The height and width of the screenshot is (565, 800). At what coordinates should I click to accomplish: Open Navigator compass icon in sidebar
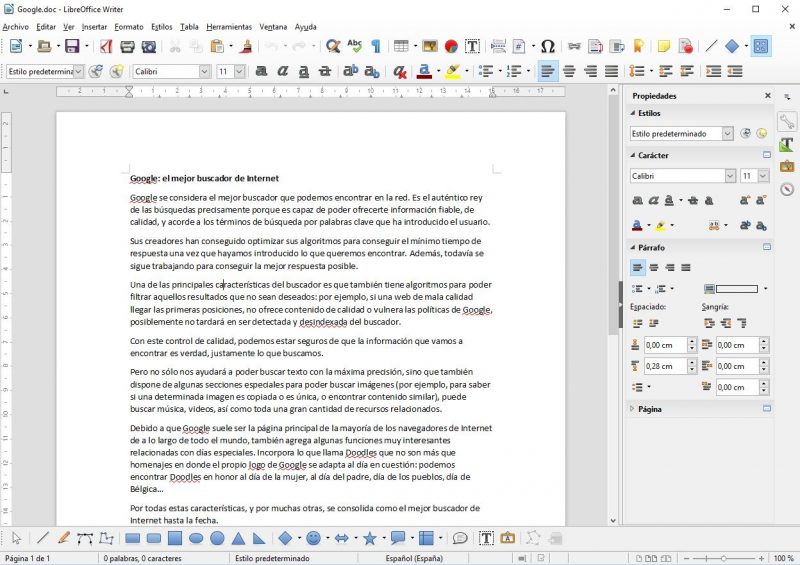click(787, 189)
